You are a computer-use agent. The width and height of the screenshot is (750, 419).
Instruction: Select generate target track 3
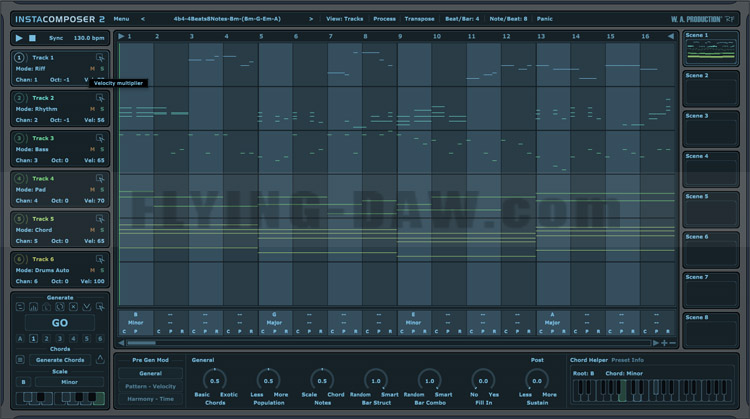coord(60,339)
